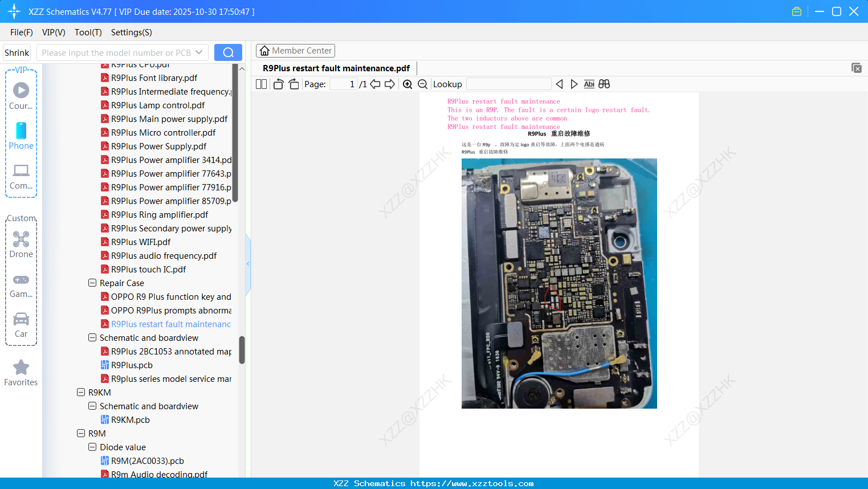Image resolution: width=868 pixels, height=489 pixels.
Task: Click the Member Center button
Action: (295, 51)
